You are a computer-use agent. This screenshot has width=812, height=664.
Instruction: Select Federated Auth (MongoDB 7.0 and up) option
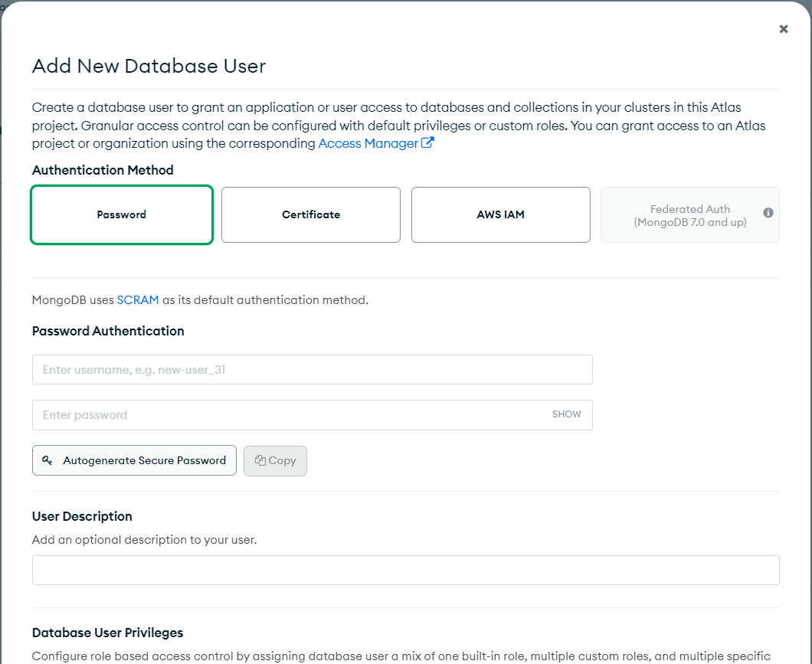coord(689,214)
